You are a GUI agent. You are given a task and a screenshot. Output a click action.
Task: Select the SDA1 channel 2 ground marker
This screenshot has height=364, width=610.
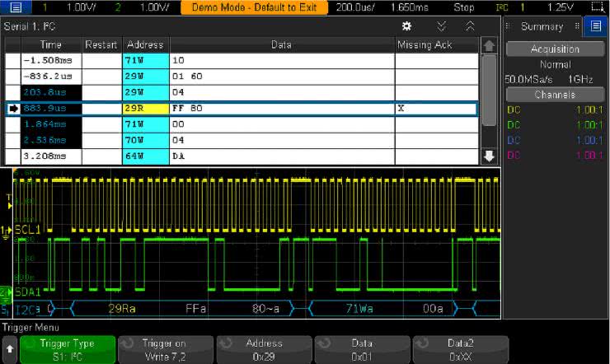(5, 292)
